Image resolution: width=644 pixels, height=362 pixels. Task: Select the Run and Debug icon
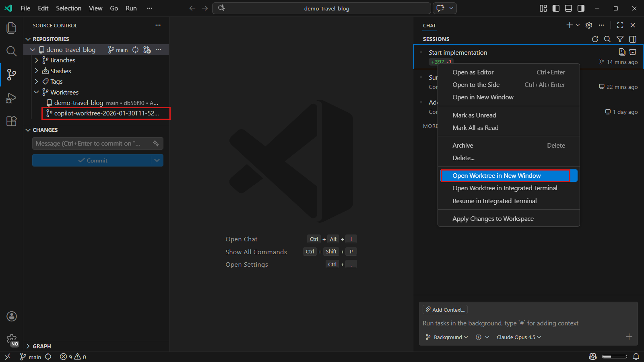(x=11, y=98)
